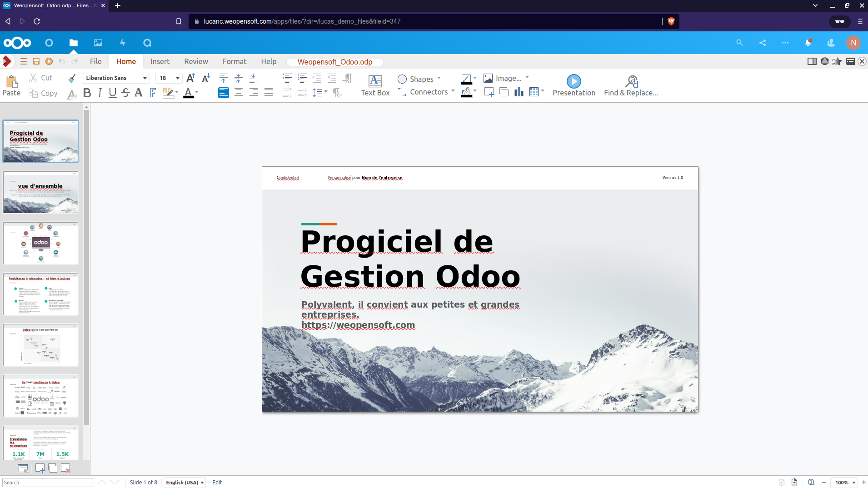The height and width of the screenshot is (488, 868).
Task: Select Odoo diagram slide thumbnail
Action: [x=40, y=243]
